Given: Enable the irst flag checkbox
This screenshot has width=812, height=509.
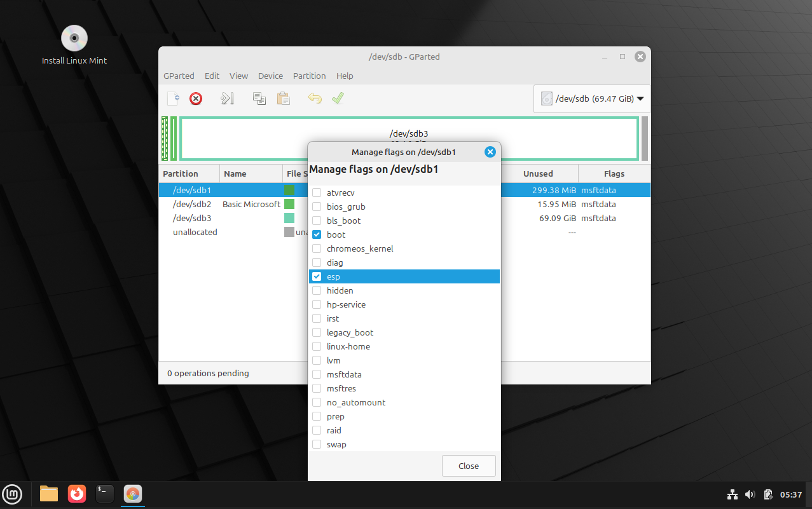Looking at the screenshot, I should point(317,318).
